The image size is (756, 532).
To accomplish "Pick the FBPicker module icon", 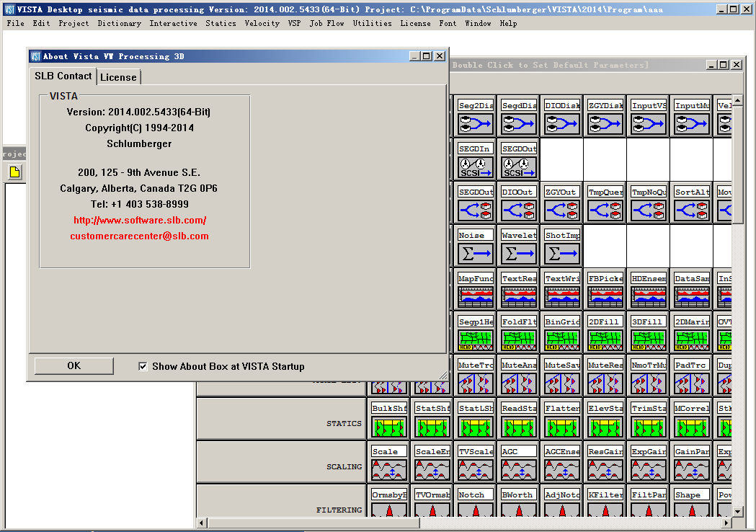I will click(x=605, y=297).
